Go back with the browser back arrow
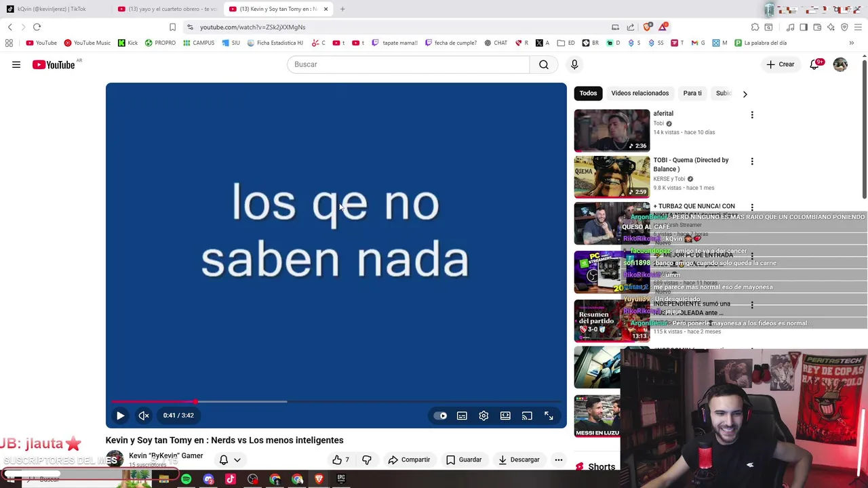Image resolution: width=868 pixels, height=488 pixels. click(x=9, y=27)
